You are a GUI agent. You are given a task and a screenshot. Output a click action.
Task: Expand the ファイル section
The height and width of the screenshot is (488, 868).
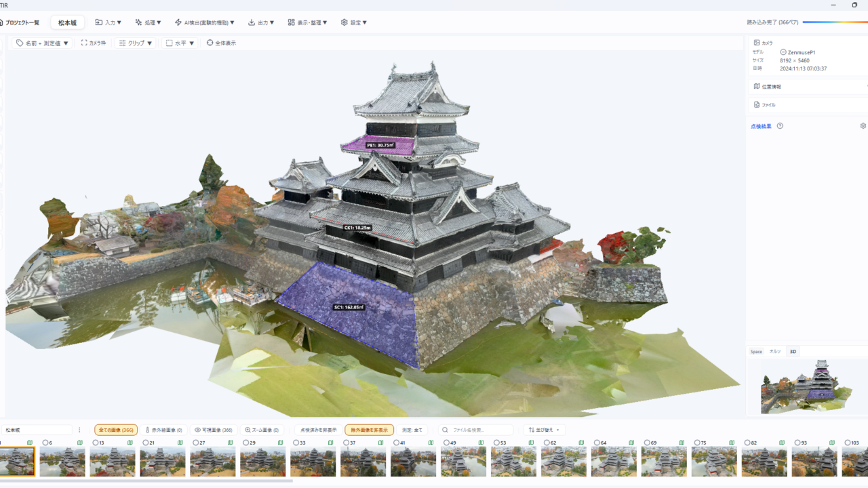click(807, 105)
